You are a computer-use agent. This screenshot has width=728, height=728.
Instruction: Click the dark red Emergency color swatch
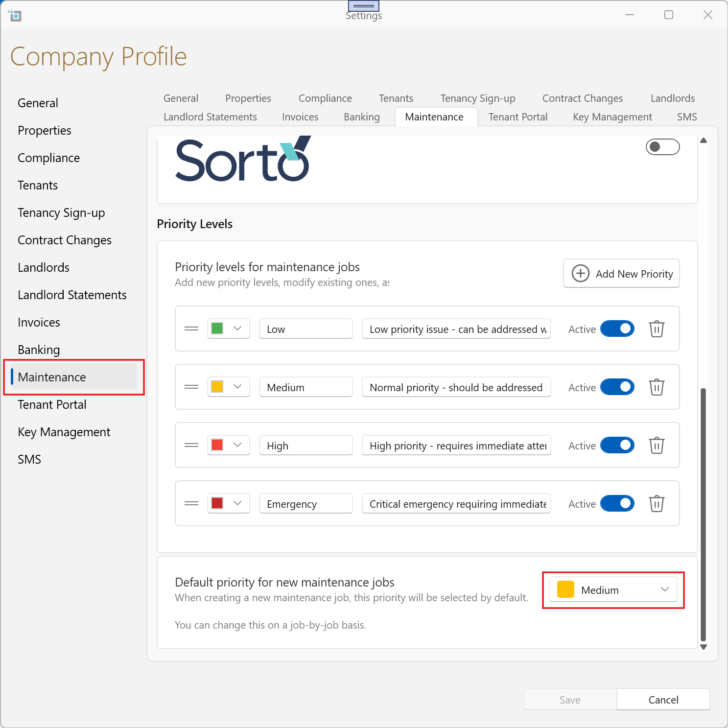tap(217, 504)
